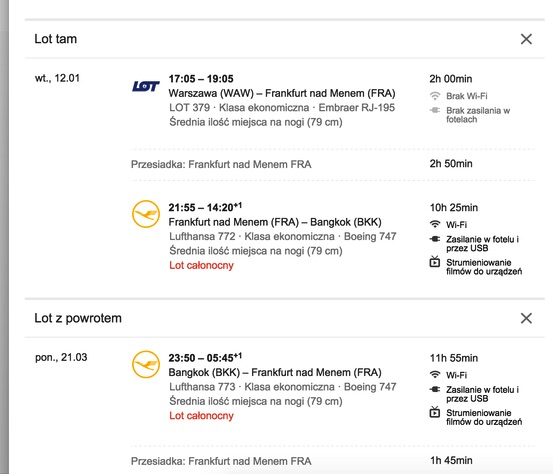The height and width of the screenshot is (474, 553).
Task: Select the 'Lot z powrotem' heading
Action: pyautogui.click(x=78, y=318)
